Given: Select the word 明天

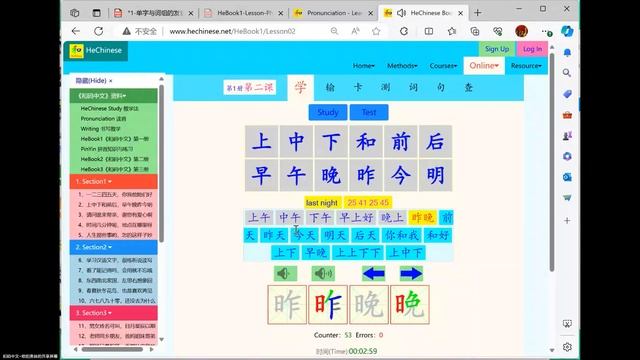Looking at the screenshot, I should tap(335, 235).
